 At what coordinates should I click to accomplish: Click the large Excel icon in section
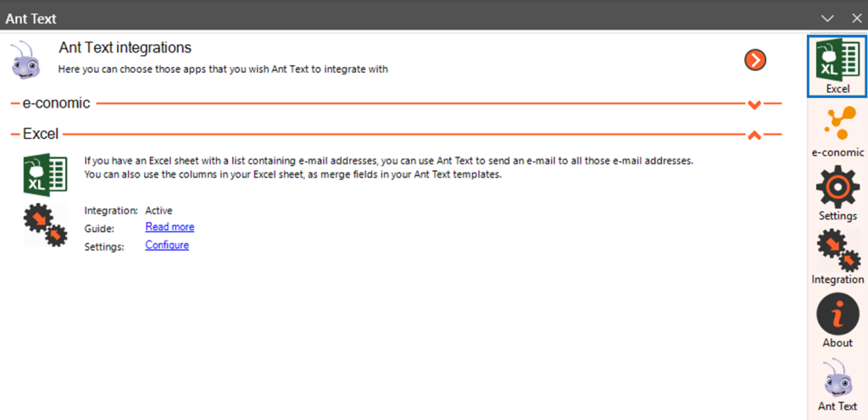[x=45, y=174]
